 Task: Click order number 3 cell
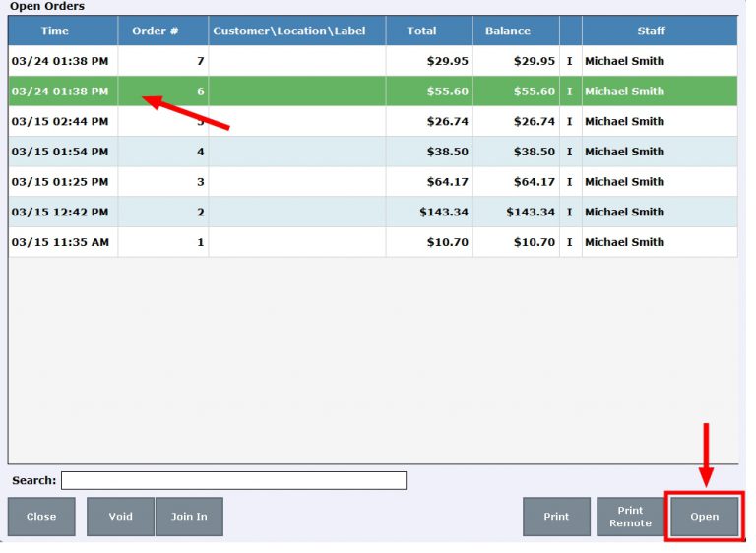(x=163, y=182)
